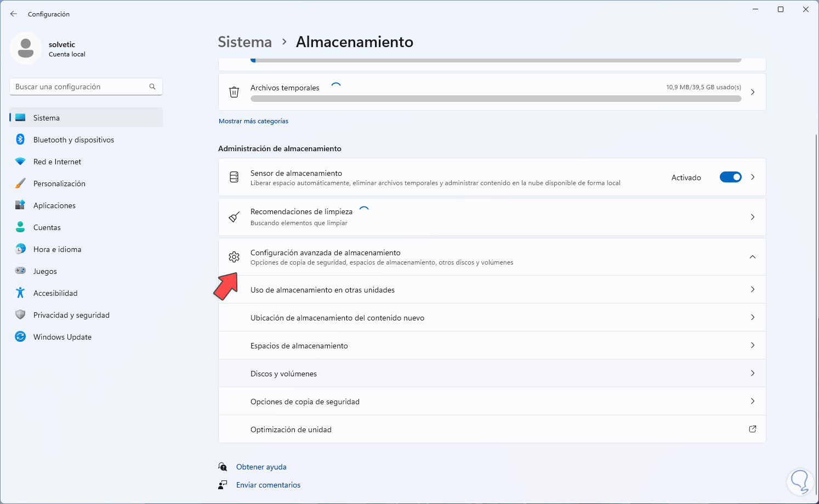Click the Bluetooth y dispositivos icon
Screen dimensions: 819x504
click(x=20, y=140)
